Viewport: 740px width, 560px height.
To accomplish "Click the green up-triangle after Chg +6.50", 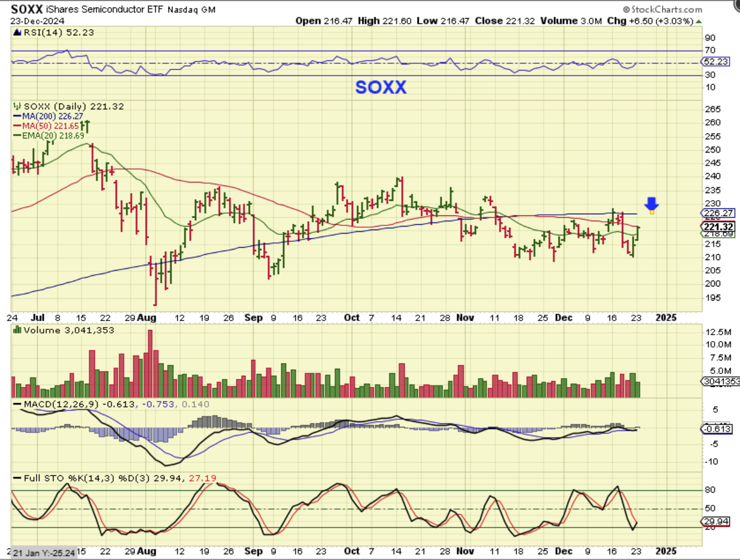I will click(698, 21).
